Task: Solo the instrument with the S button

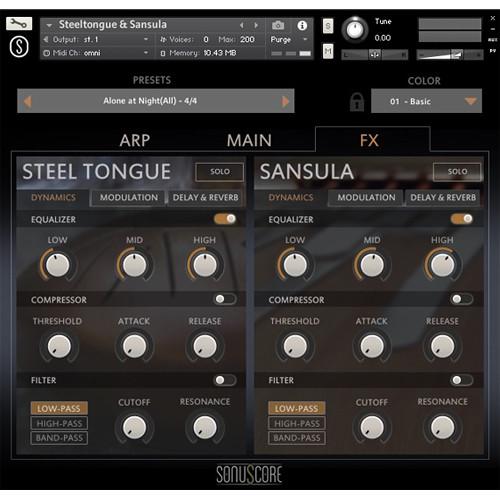Action: (x=328, y=26)
